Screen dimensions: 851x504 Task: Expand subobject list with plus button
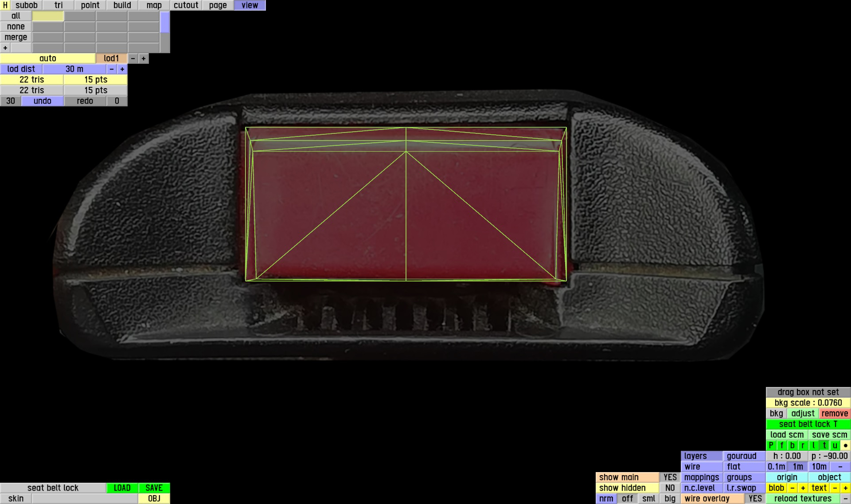tap(5, 48)
